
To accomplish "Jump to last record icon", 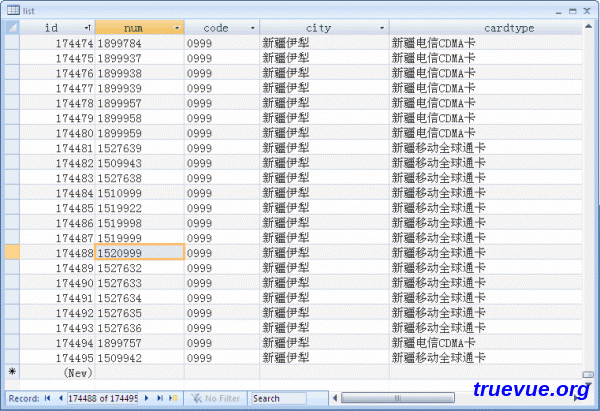I will [x=160, y=398].
